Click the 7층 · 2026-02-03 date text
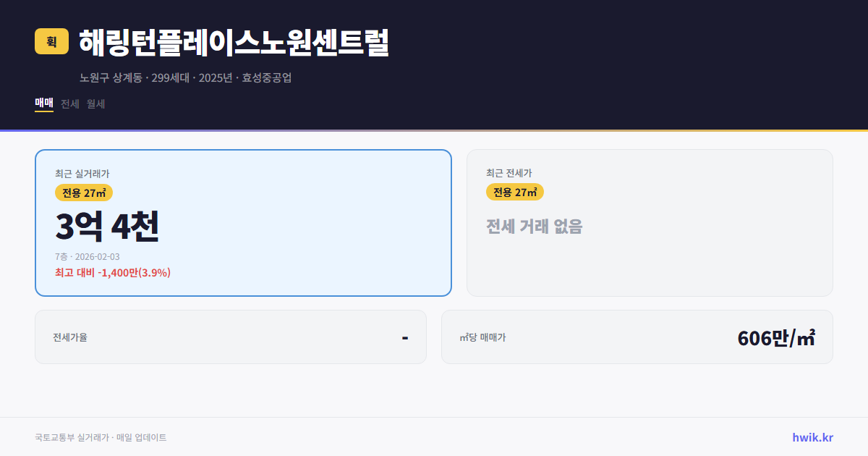Screen dimensions: 868x456 (87, 256)
